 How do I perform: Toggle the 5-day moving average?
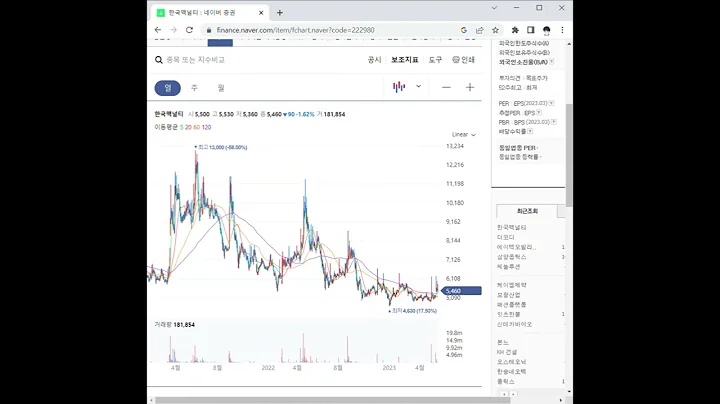coord(181,127)
